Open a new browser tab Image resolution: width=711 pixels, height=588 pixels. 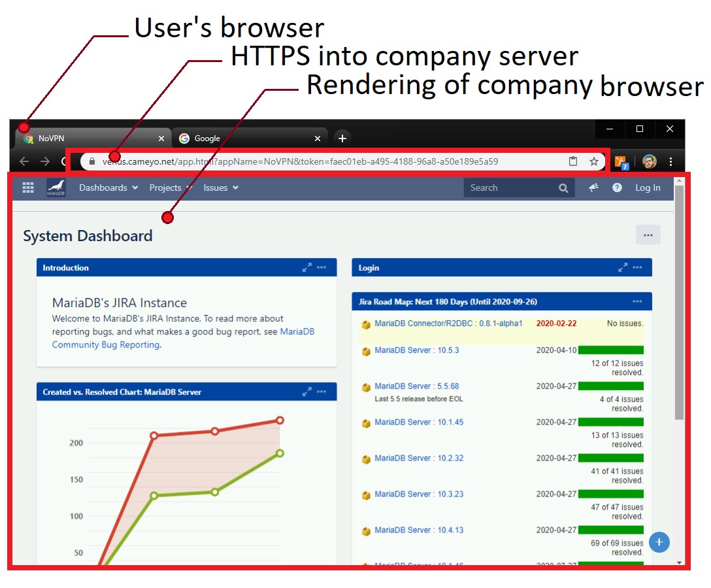[x=342, y=138]
